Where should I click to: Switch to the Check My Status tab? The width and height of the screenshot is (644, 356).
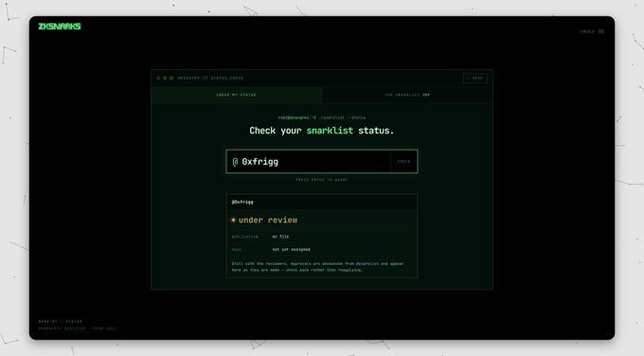click(237, 95)
